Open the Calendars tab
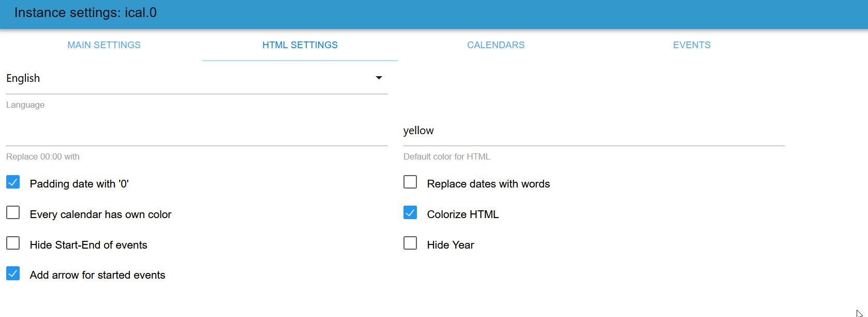The width and height of the screenshot is (868, 317). pos(496,45)
